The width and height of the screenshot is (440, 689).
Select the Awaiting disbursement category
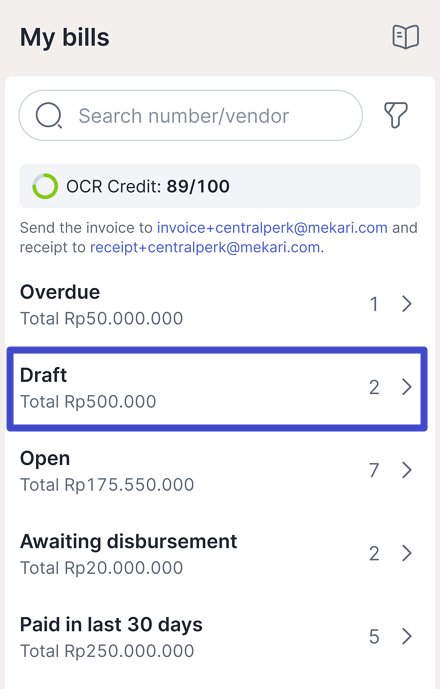click(x=218, y=554)
